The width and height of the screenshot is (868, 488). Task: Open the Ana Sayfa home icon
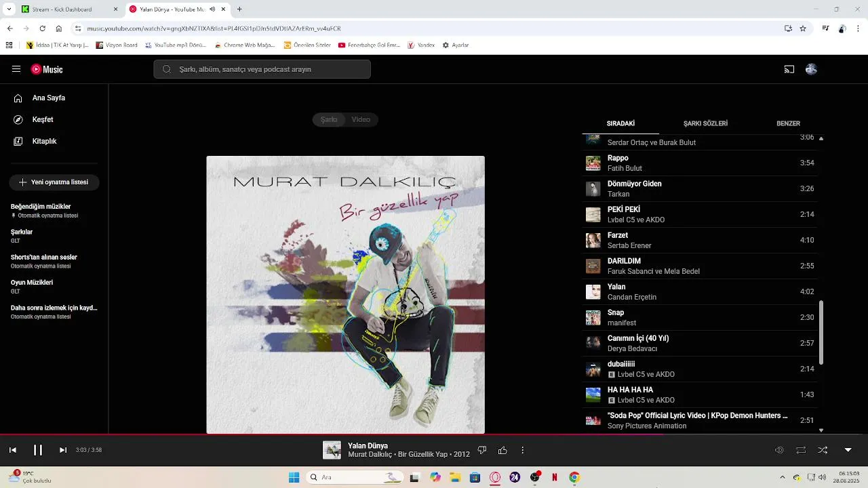[x=18, y=98]
